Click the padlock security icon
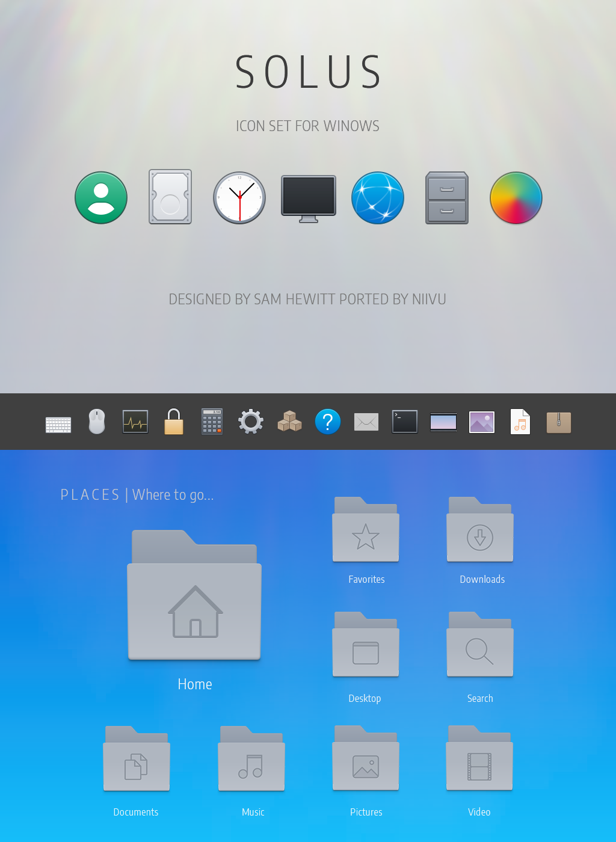Image resolution: width=616 pixels, height=842 pixels. (x=173, y=422)
